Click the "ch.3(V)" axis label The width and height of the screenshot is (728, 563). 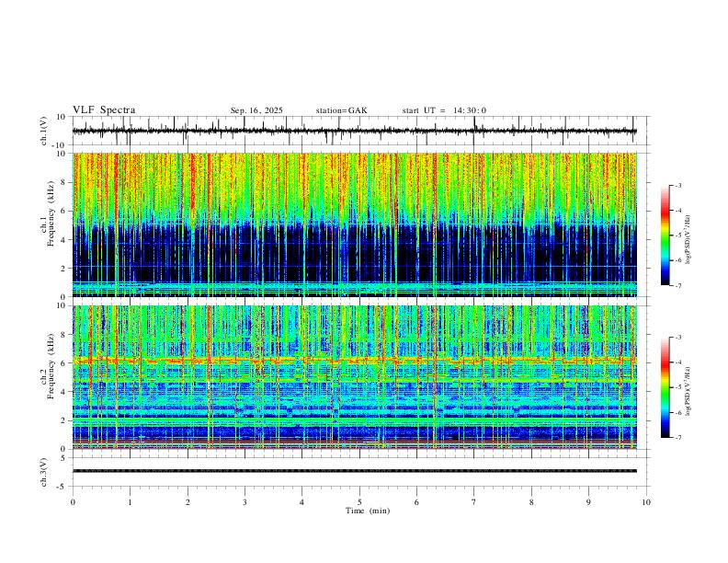pyautogui.click(x=44, y=472)
